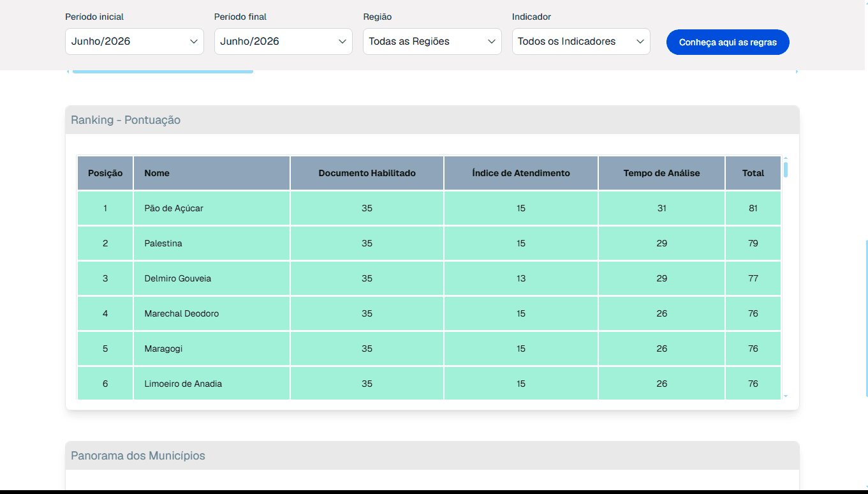Expand the Região dropdown
The width and height of the screenshot is (868, 494).
[432, 41]
